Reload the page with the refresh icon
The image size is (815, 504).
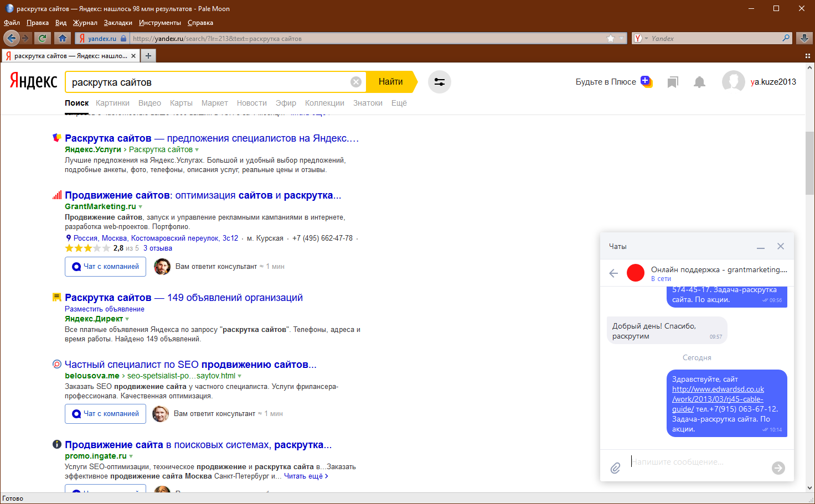(42, 38)
